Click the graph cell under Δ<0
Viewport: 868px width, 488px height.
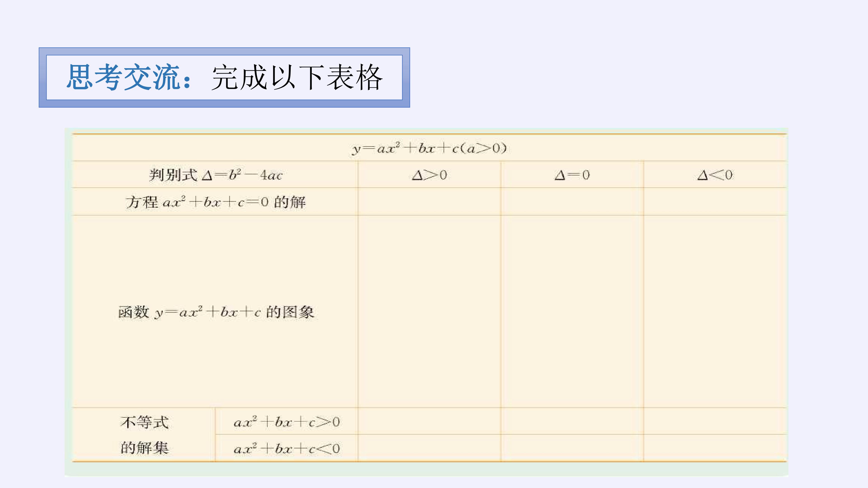(715, 311)
